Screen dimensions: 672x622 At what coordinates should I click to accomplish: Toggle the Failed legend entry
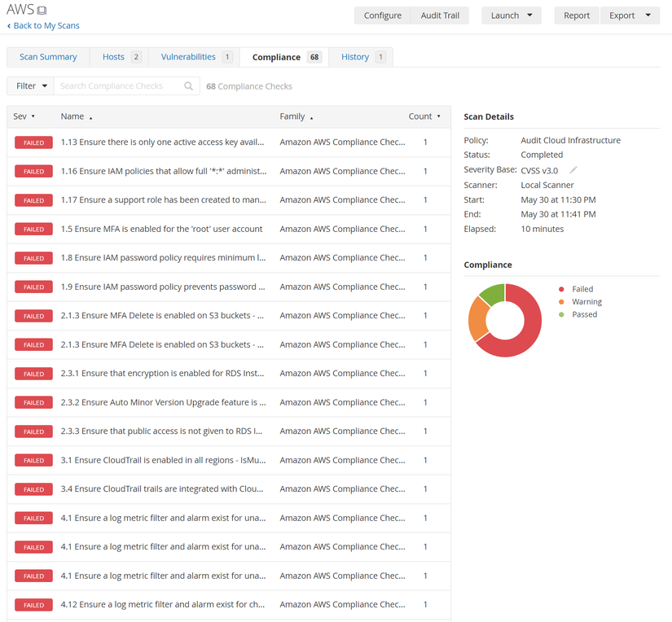click(x=576, y=289)
